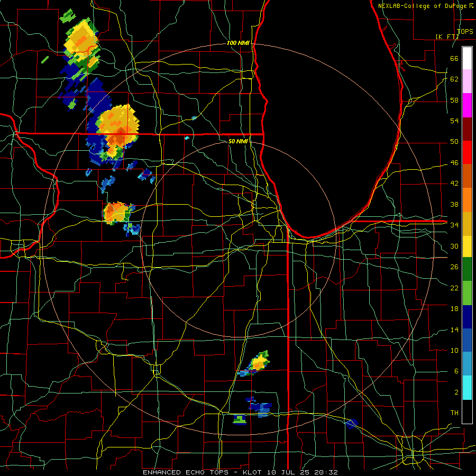This screenshot has height=476, width=476.
Task: Click the 46 legend scale value
Action: point(454,162)
